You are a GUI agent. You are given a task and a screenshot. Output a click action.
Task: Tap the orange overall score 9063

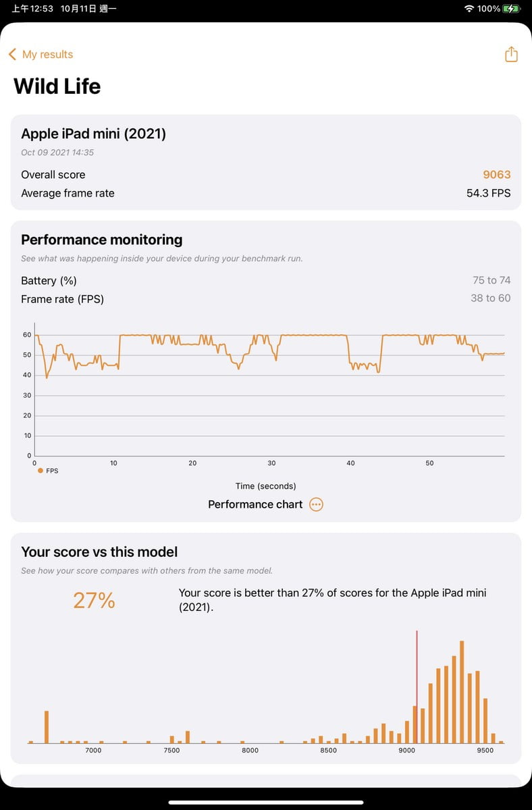(x=496, y=175)
